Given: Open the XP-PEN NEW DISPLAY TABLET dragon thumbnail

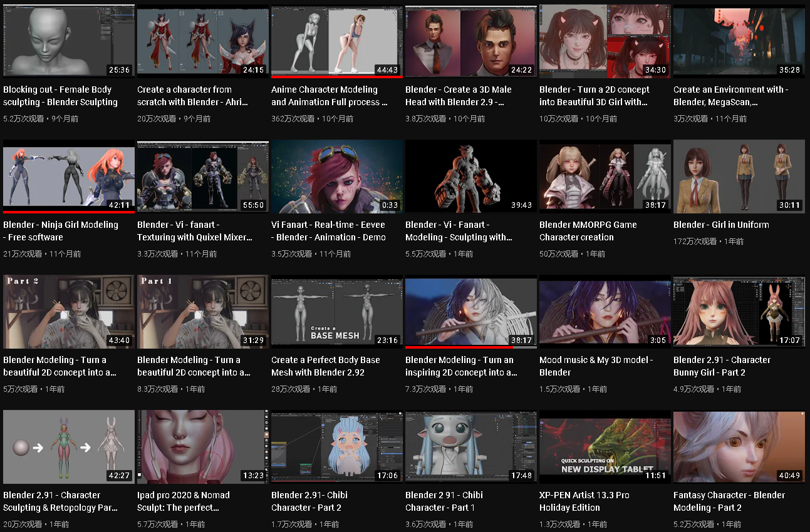Looking at the screenshot, I should pyautogui.click(x=605, y=446).
